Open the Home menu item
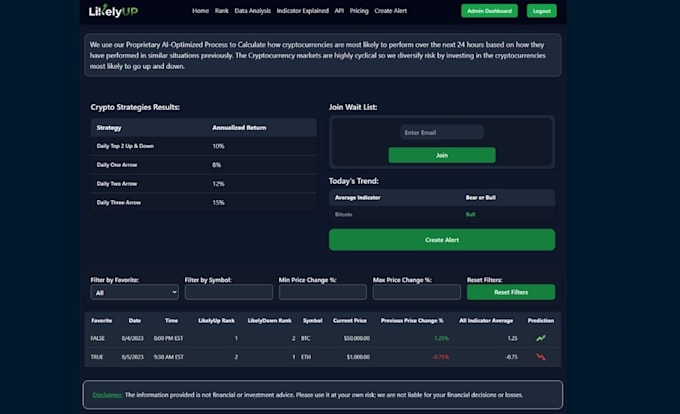Screen dimensions: 680x414 tap(200, 11)
